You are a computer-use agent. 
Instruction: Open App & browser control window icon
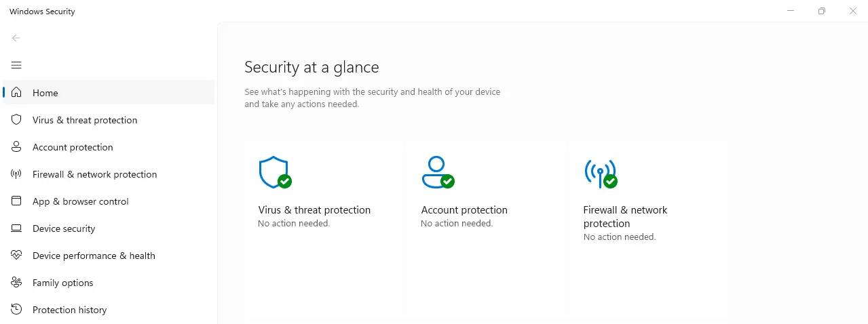point(17,201)
